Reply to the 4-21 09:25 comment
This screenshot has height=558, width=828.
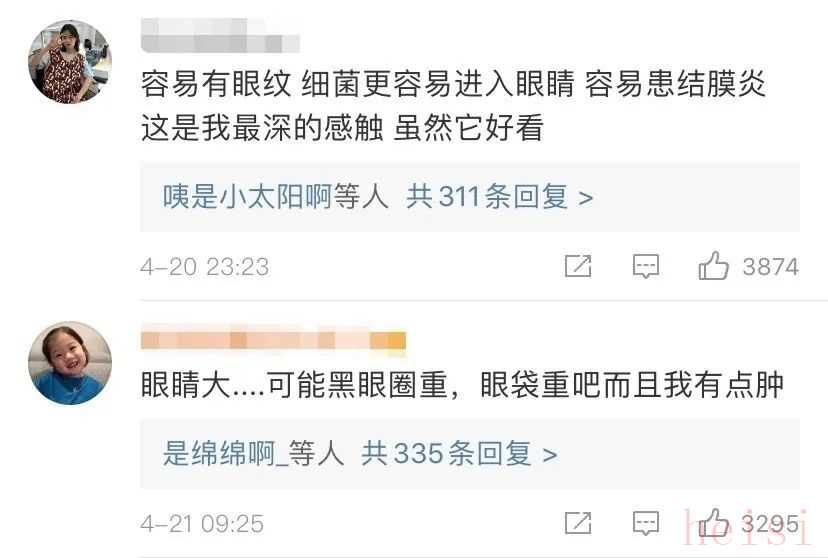646,524
